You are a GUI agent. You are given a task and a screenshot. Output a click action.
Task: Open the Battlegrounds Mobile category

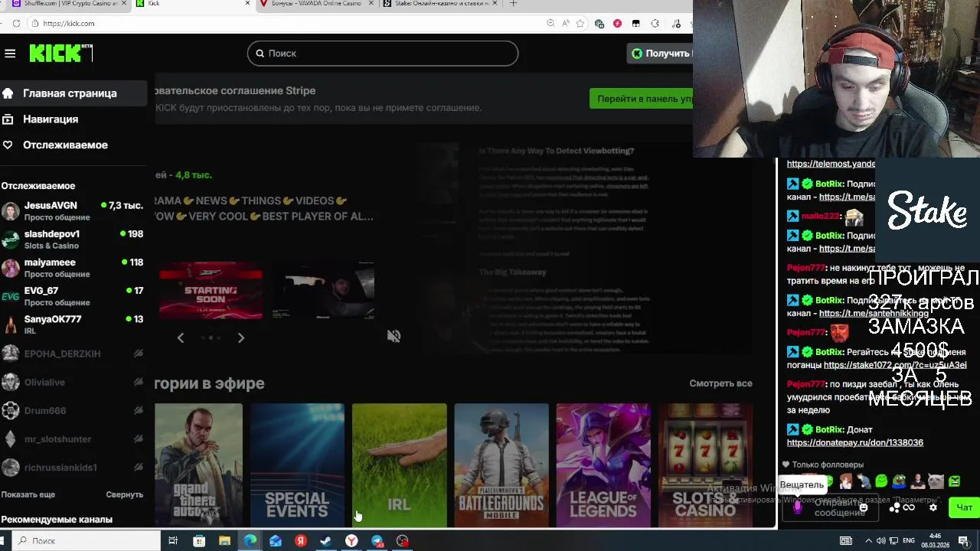point(501,465)
